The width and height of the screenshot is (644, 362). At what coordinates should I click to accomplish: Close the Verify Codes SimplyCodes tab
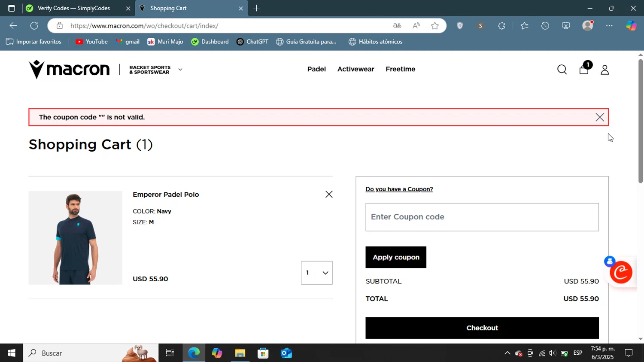tap(128, 8)
